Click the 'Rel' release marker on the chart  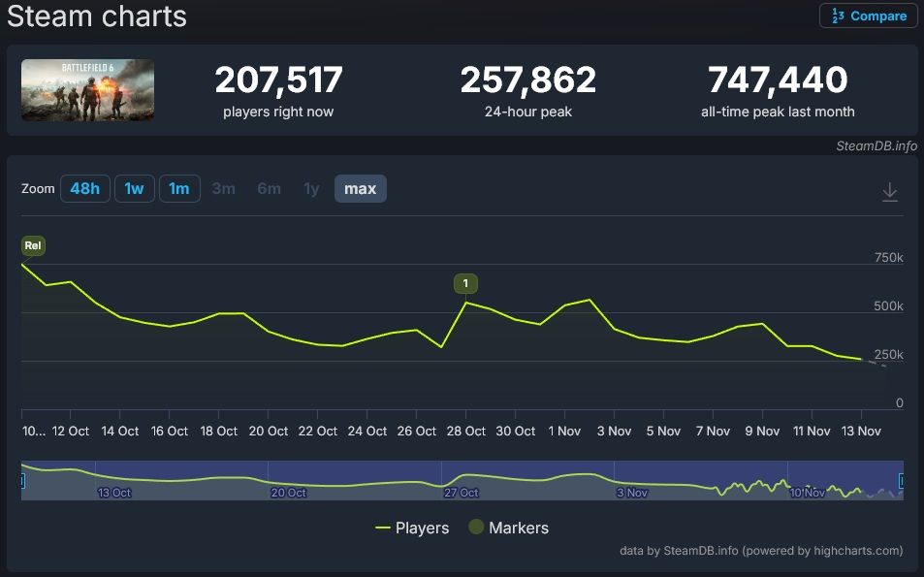pos(33,245)
